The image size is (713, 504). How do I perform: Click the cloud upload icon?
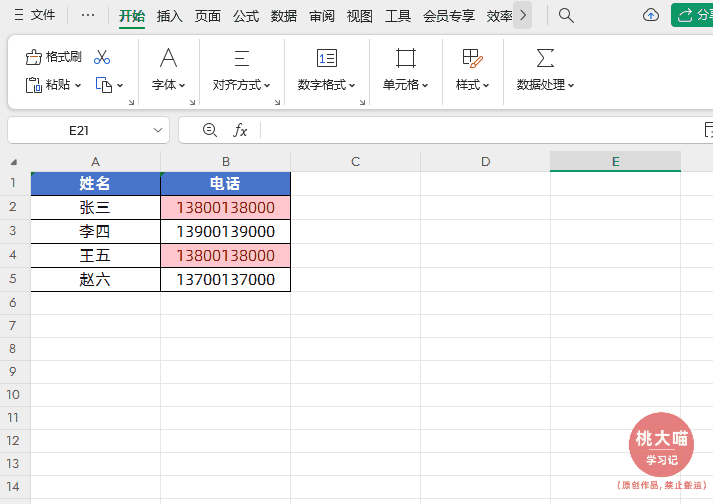click(x=651, y=15)
